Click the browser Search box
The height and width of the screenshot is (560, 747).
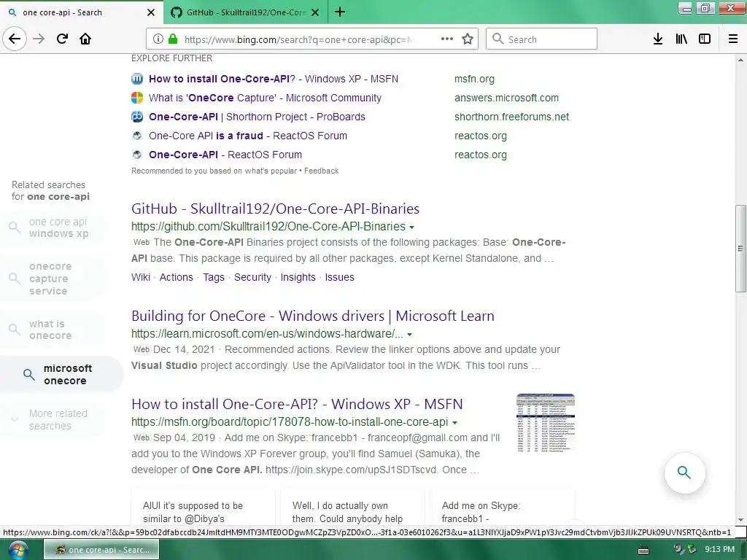click(x=542, y=39)
